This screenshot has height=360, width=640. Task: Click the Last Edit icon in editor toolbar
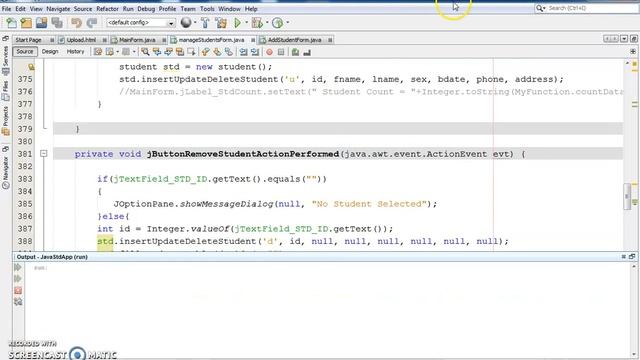(x=98, y=52)
